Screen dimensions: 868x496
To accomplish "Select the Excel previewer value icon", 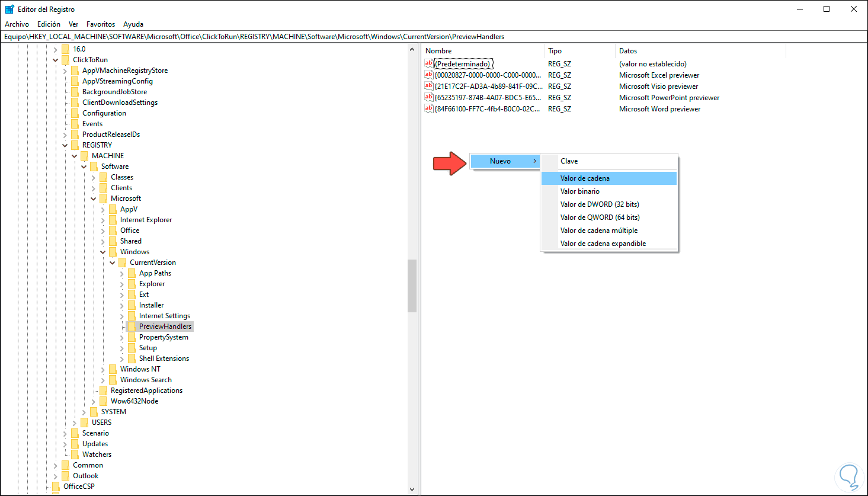I will (429, 75).
